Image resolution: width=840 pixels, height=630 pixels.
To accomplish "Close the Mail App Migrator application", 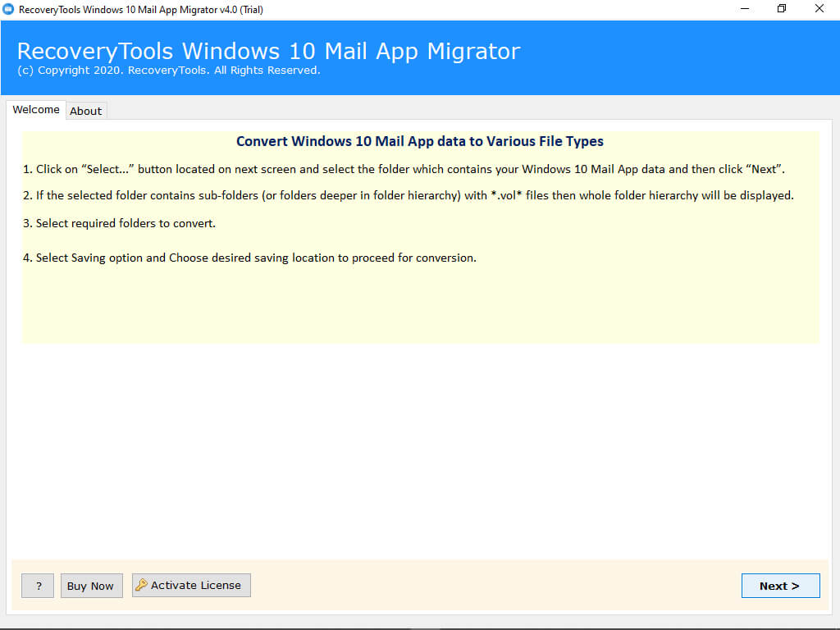I will point(818,9).
